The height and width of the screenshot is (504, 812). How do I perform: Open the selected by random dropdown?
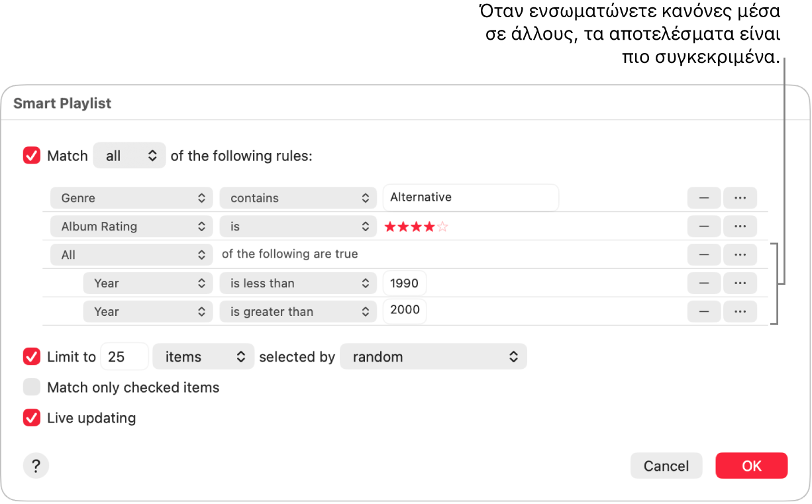[433, 357]
